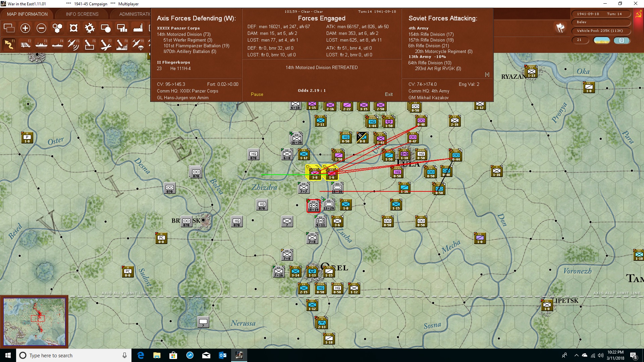Expand battle report details with [v]
This screenshot has width=644, height=362.
487,74
